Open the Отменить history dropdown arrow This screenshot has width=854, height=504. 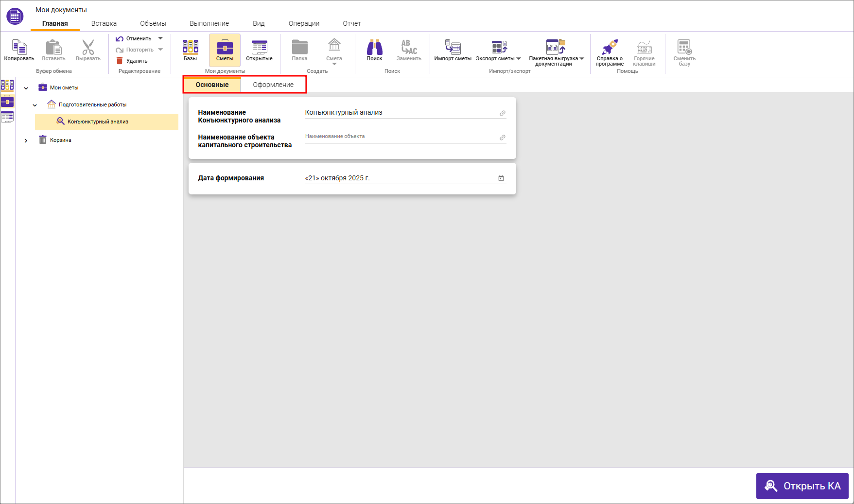(x=160, y=38)
